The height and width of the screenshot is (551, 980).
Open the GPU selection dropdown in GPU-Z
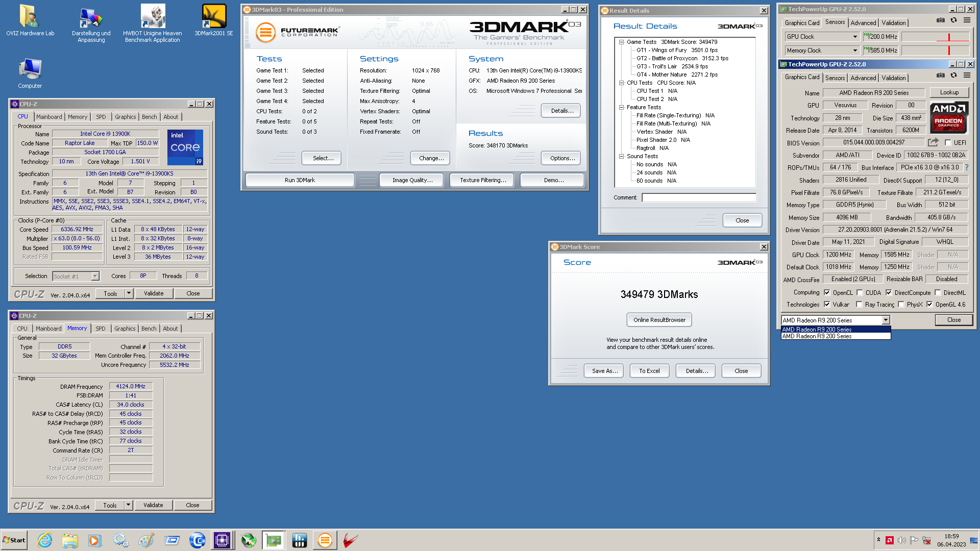pyautogui.click(x=886, y=320)
